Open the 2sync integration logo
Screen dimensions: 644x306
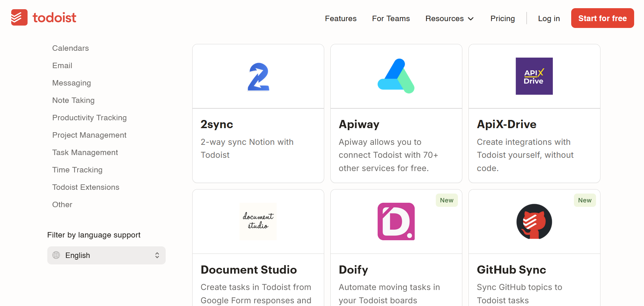(x=258, y=76)
